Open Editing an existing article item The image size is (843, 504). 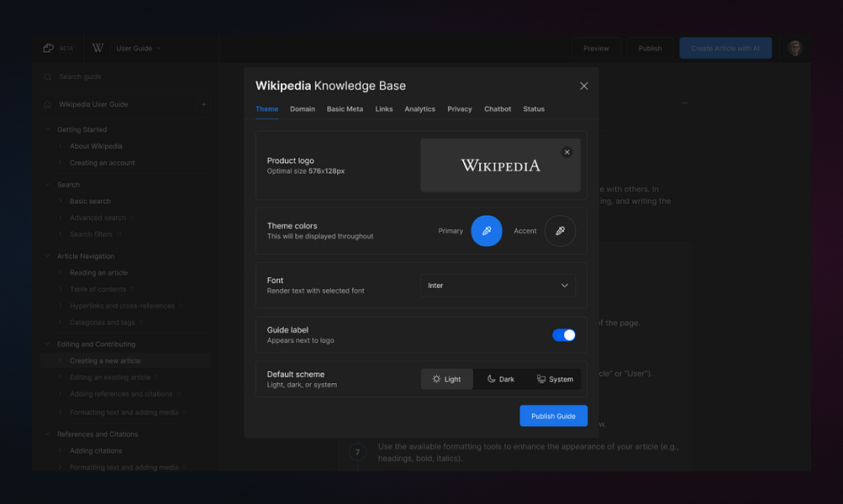[110, 377]
